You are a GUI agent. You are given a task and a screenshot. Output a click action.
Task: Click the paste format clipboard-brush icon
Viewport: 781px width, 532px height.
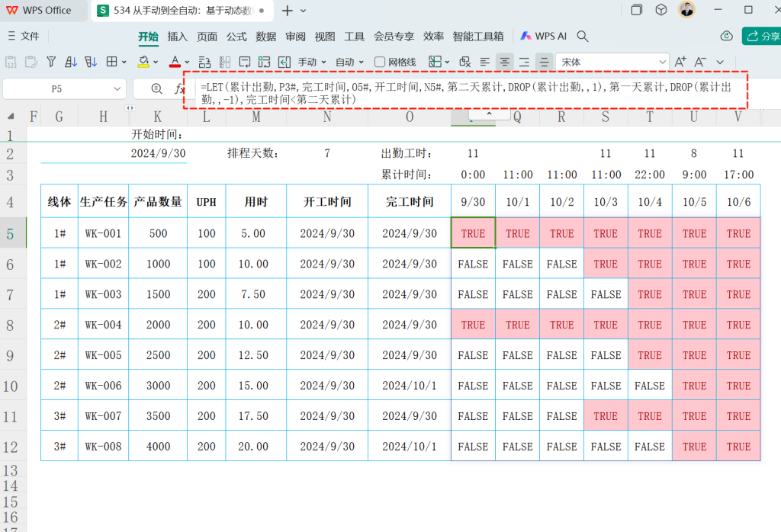(31, 62)
